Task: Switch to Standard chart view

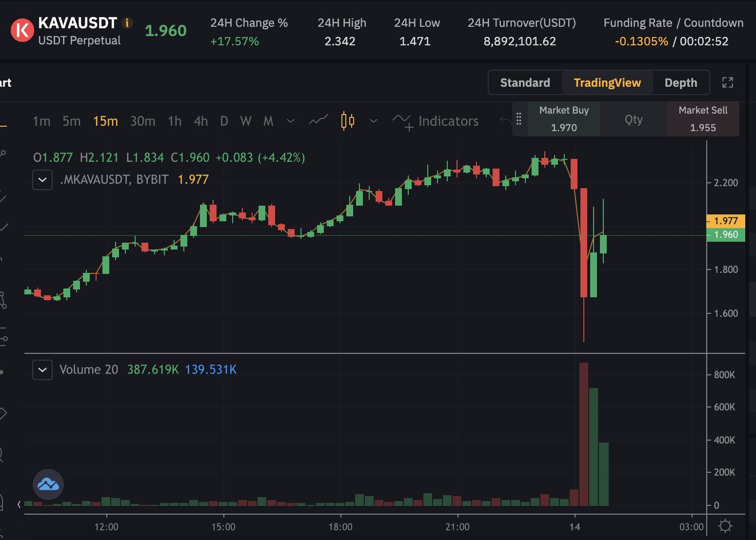Action: coord(525,82)
